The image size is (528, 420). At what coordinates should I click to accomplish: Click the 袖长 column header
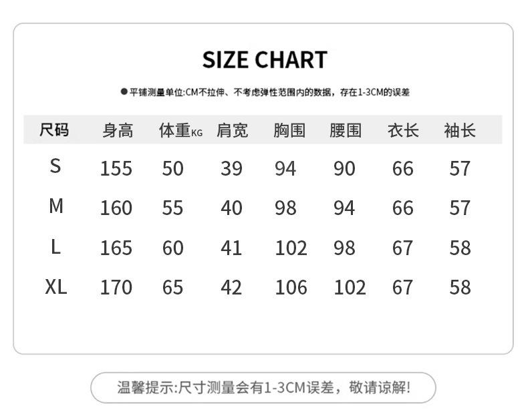[460, 130]
